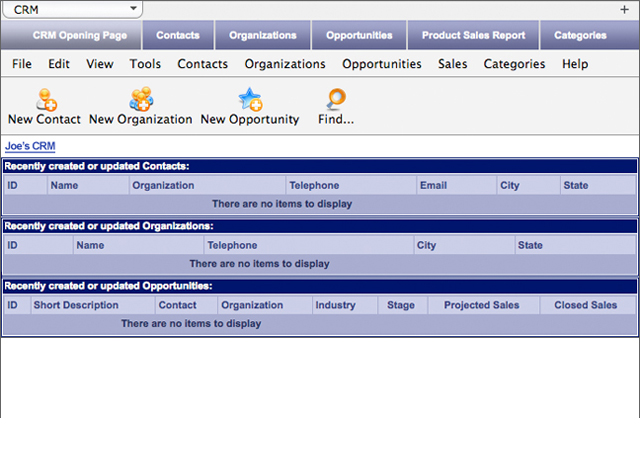Click the Industry column header
The height and width of the screenshot is (468, 640).
(x=345, y=305)
